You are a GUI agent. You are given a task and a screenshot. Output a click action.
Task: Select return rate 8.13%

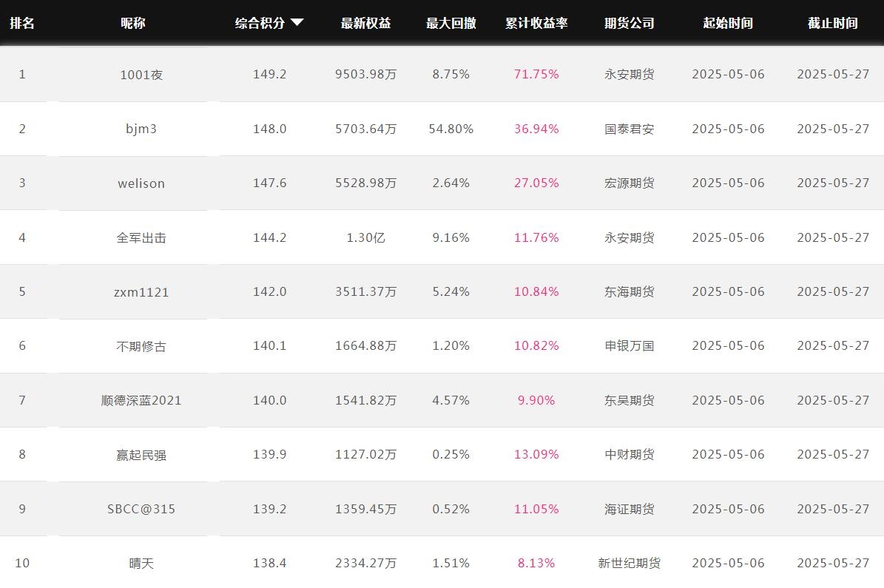tap(536, 563)
